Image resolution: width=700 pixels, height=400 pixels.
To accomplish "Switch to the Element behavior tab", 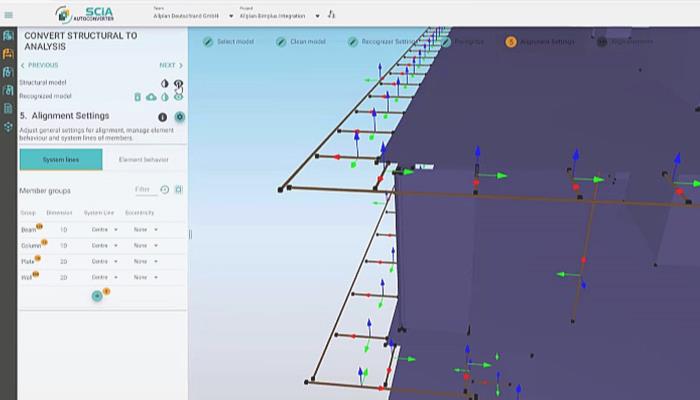I will pos(143,159).
